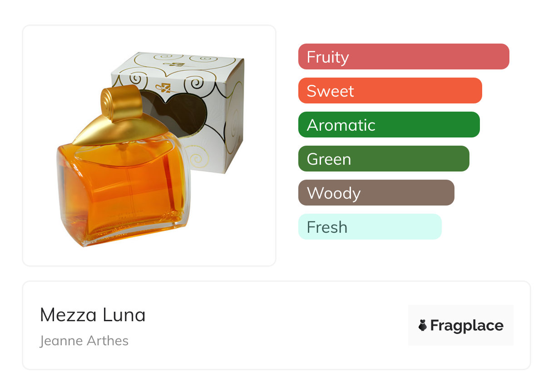553x392 pixels.
Task: Open the Jeanne Arthes brand link
Action: (84, 341)
